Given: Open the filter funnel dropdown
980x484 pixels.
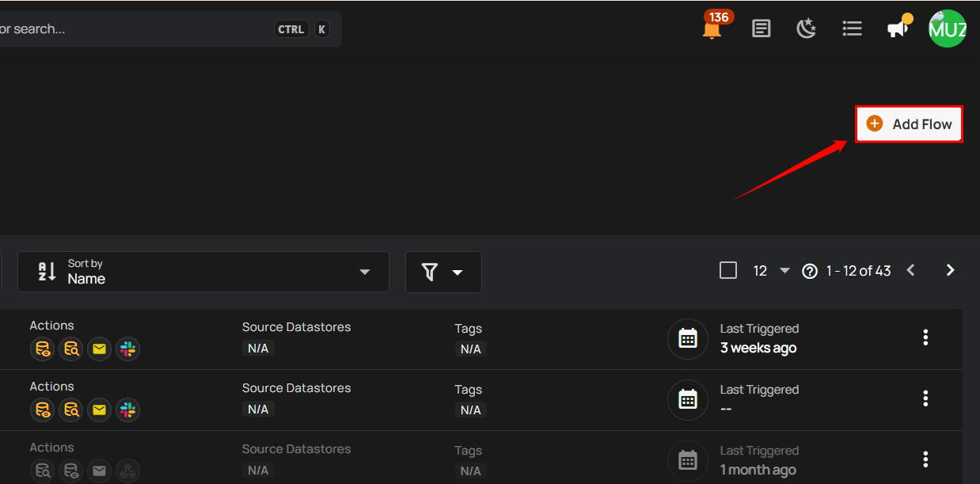Looking at the screenshot, I should tap(443, 272).
